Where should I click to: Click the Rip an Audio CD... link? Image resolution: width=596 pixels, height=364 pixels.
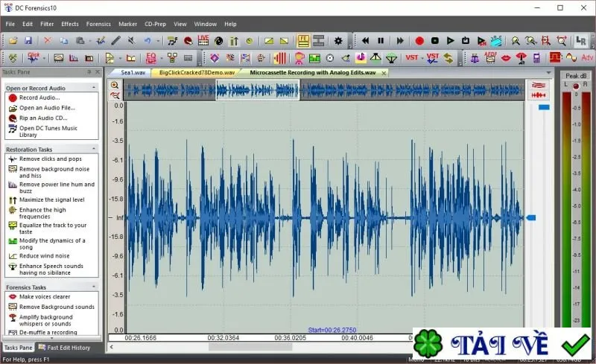[x=43, y=118]
